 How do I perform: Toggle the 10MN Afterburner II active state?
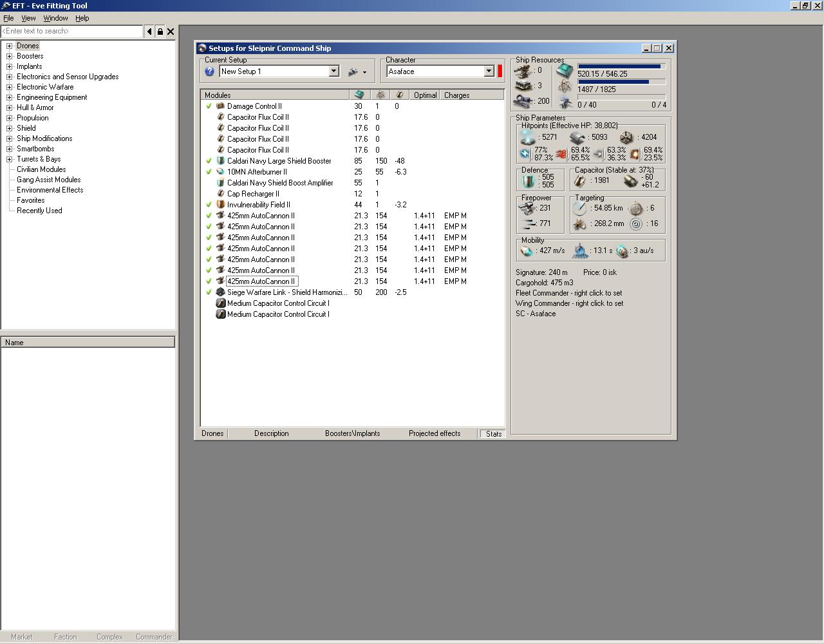pyautogui.click(x=209, y=172)
